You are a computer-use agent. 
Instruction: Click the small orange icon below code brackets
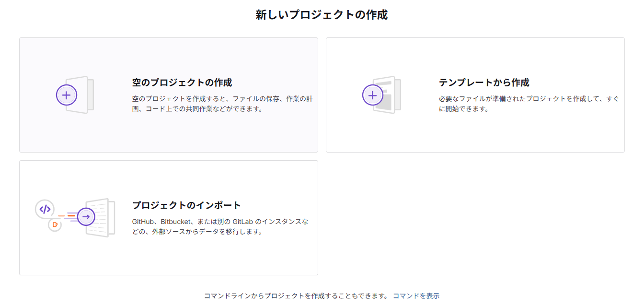[x=55, y=224]
